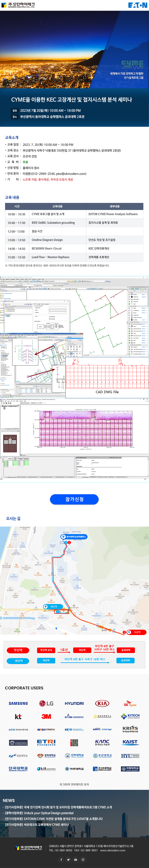The width and height of the screenshot is (149, 868).
Task: Click the blue 공과대학 route pill
Action: (x=126, y=660)
